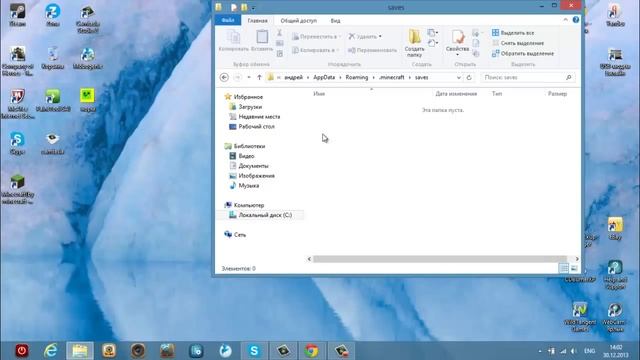
Task: Click the Вставить (Paste) clipboard icon
Action: click(262, 41)
